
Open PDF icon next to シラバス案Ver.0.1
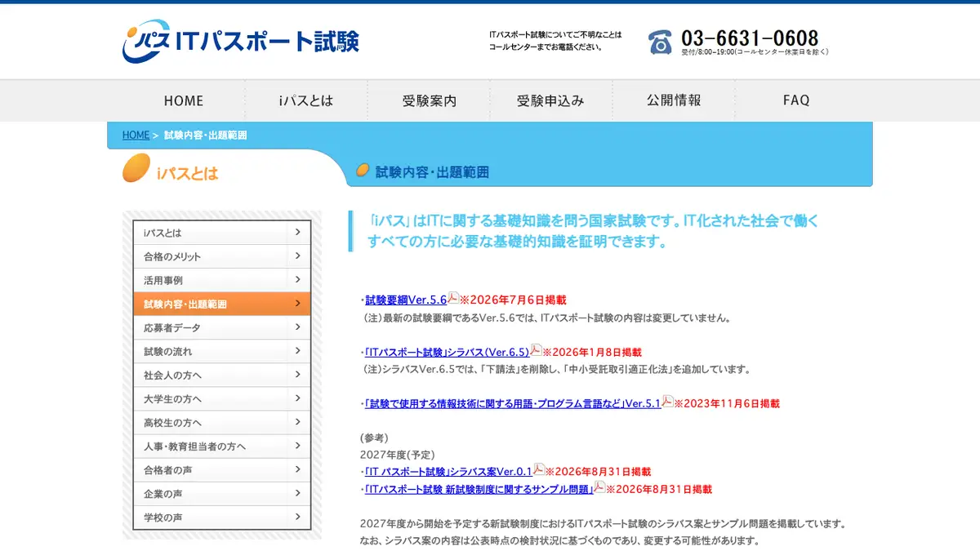point(538,469)
